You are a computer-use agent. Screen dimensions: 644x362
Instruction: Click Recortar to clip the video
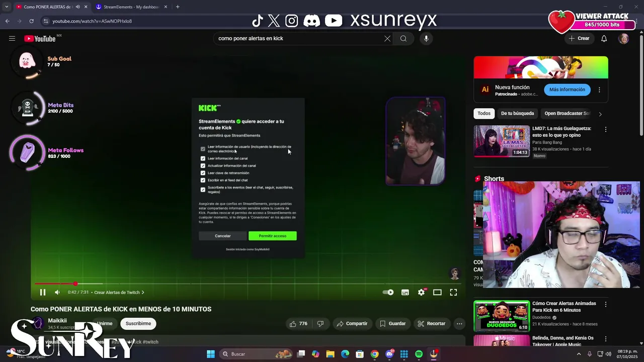click(x=431, y=324)
